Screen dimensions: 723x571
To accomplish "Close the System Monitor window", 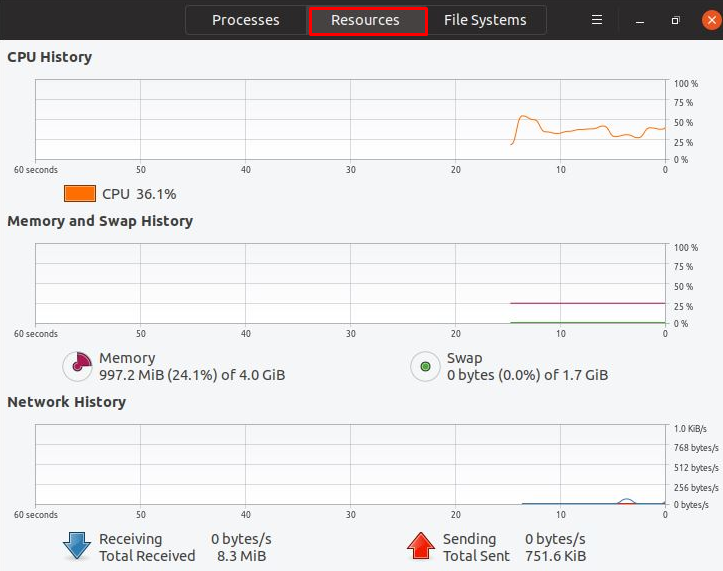I will 711,20.
